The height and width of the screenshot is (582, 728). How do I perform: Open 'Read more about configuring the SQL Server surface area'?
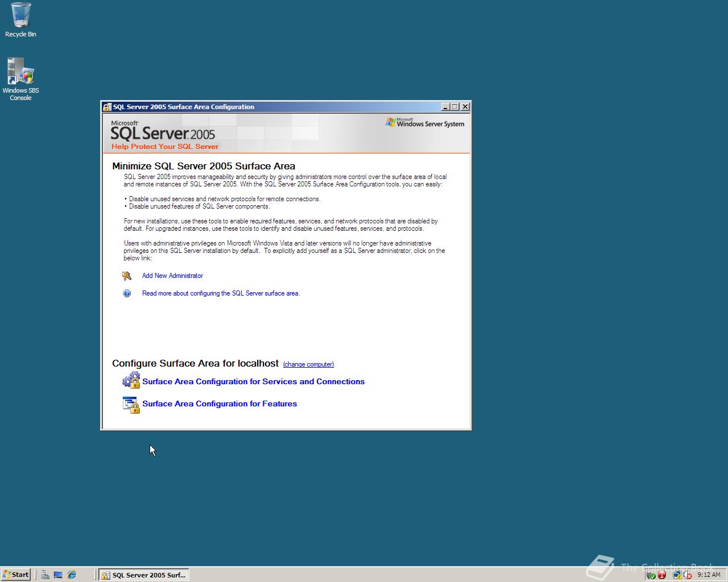pyautogui.click(x=221, y=293)
